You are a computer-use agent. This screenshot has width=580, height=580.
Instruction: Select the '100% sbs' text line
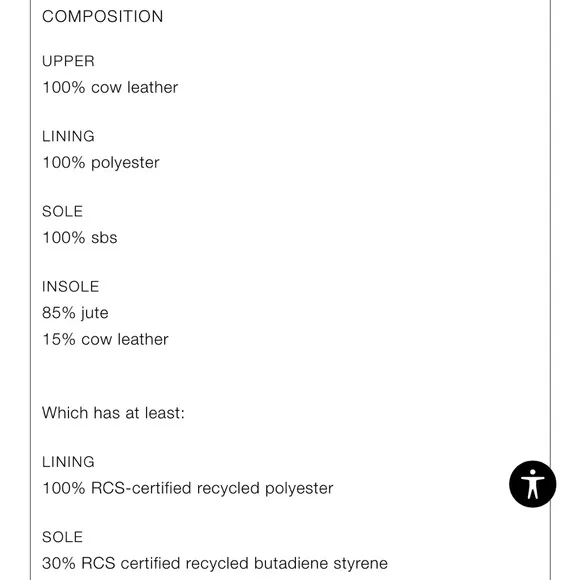click(x=80, y=238)
